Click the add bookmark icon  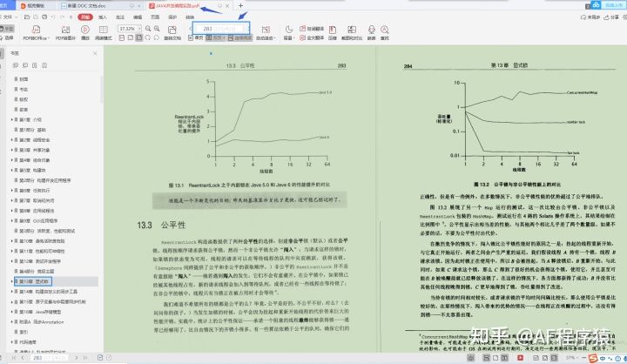click(35, 65)
